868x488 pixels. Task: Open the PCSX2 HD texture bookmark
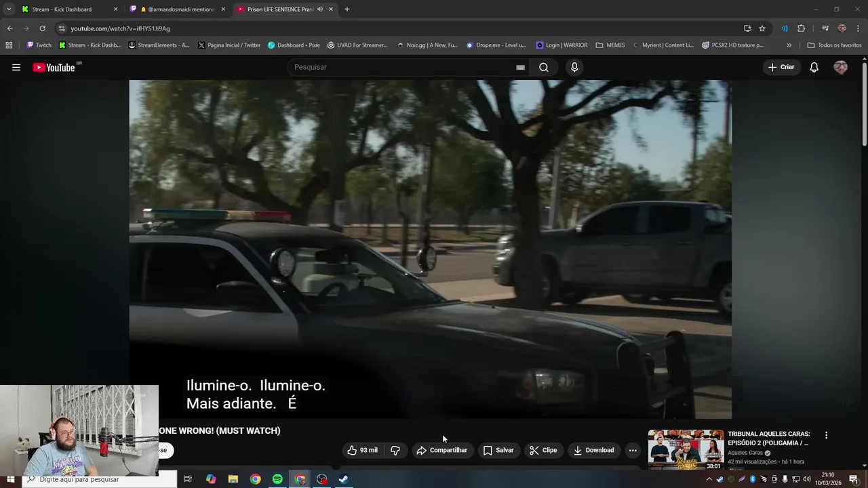(x=732, y=45)
